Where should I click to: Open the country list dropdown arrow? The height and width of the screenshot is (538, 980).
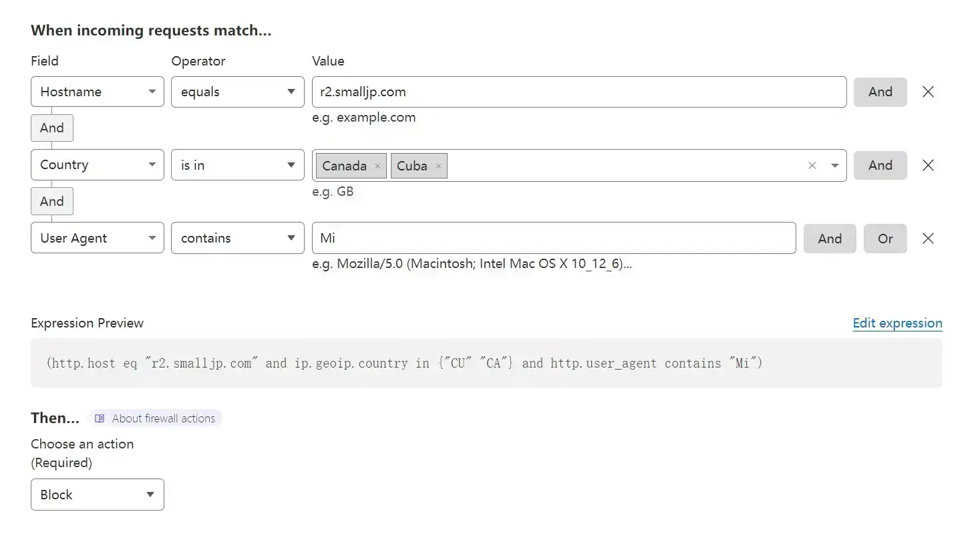835,166
